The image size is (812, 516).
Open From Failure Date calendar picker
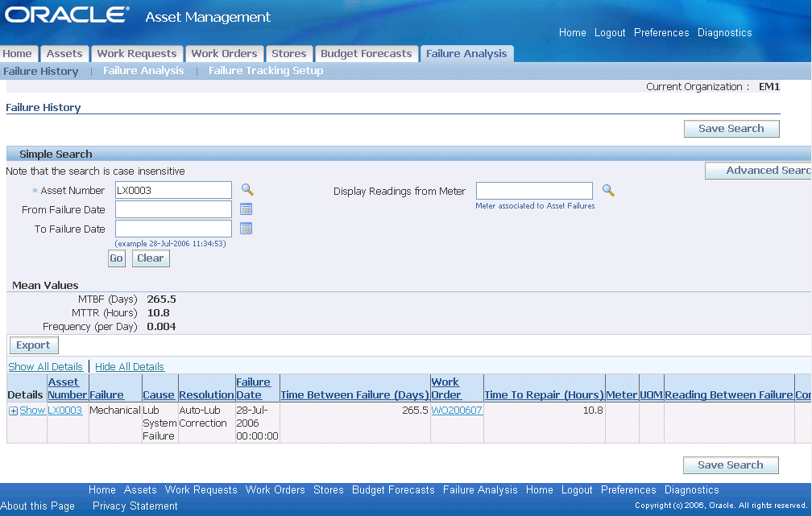(246, 209)
